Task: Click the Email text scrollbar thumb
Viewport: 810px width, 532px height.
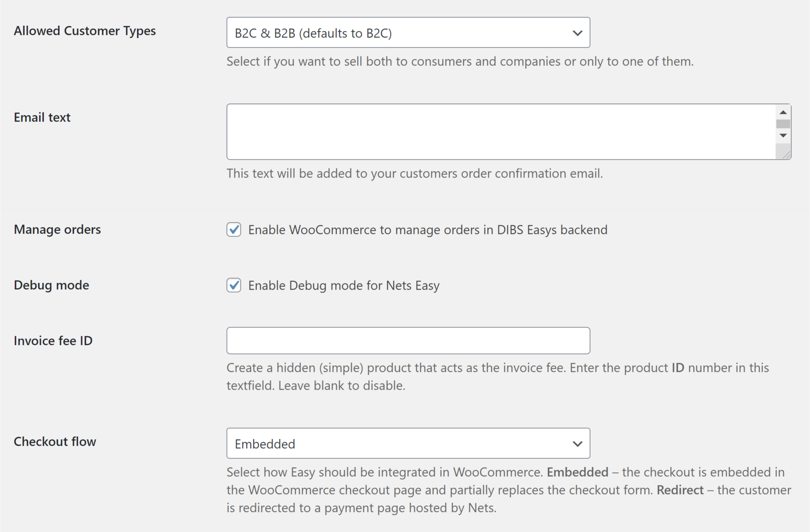Action: (783, 124)
